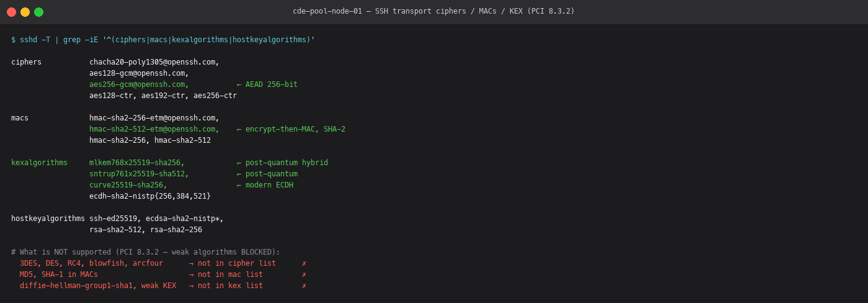868x303 pixels.
Task: Click the hostkeyalgorithms label
Action: tap(48, 219)
